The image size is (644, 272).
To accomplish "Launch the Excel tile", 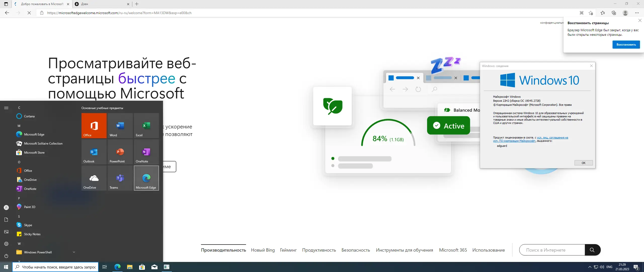I will point(146,125).
